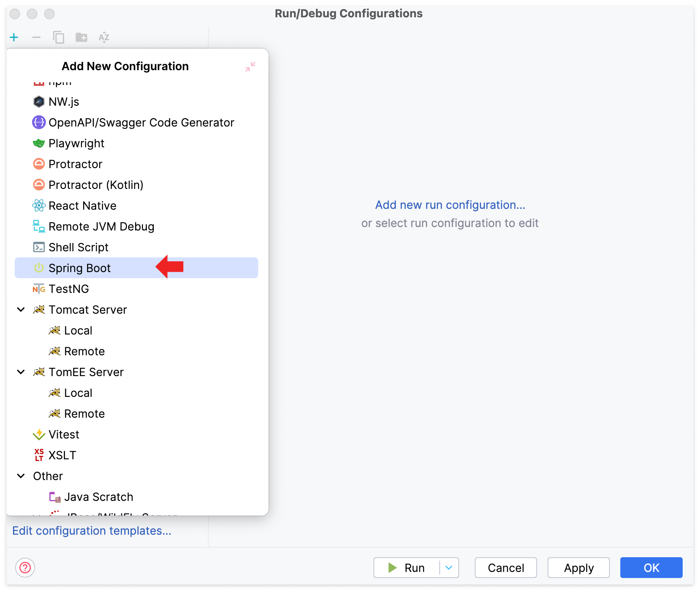Choose Protractor (Kotlin) text entry

click(96, 185)
